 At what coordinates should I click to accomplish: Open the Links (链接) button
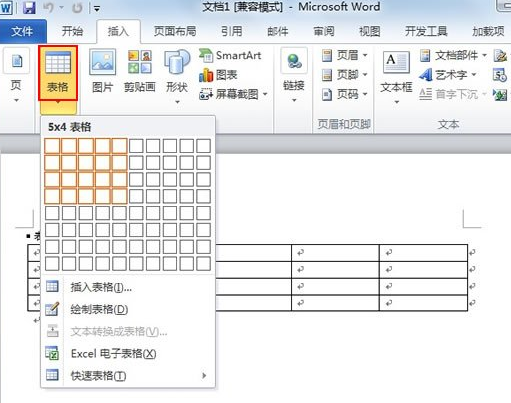pyautogui.click(x=294, y=75)
